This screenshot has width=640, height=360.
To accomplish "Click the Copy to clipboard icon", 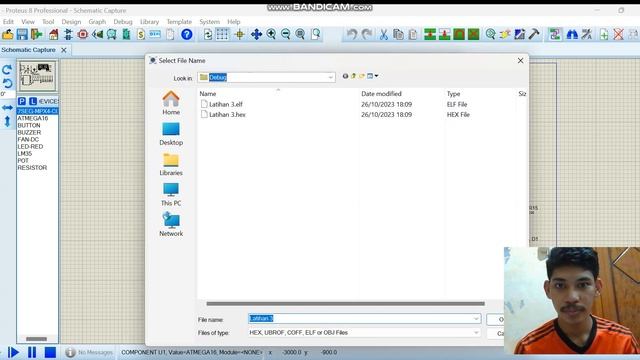I will [x=398, y=35].
